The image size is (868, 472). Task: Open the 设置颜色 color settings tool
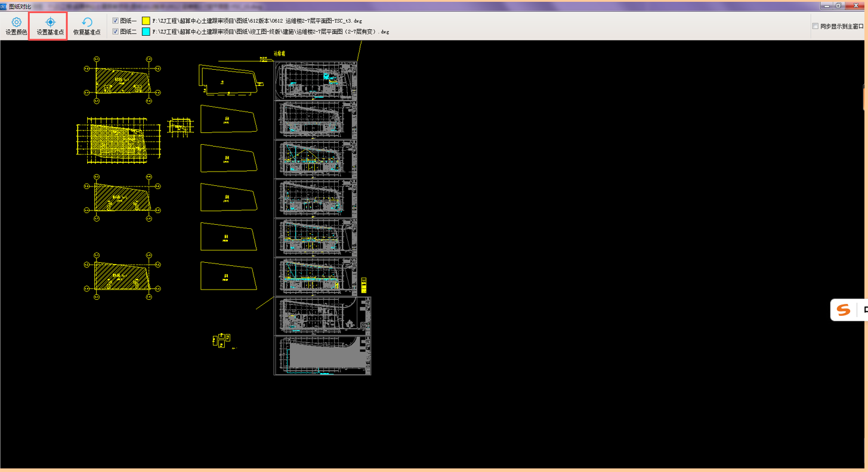coord(16,26)
